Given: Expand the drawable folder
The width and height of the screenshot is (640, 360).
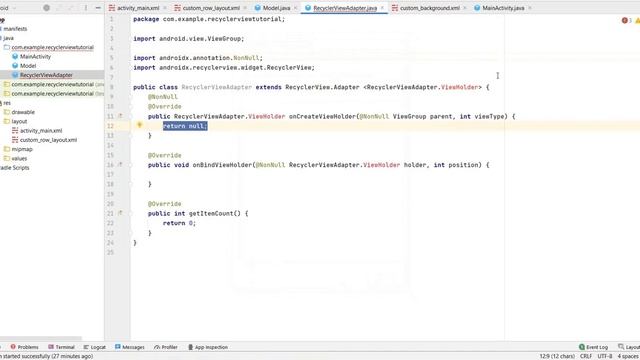Looking at the screenshot, I should (x=23, y=112).
